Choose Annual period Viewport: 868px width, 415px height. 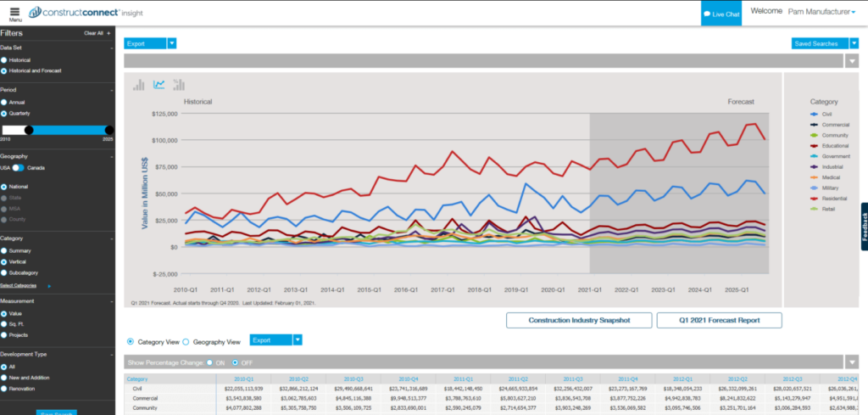point(4,102)
